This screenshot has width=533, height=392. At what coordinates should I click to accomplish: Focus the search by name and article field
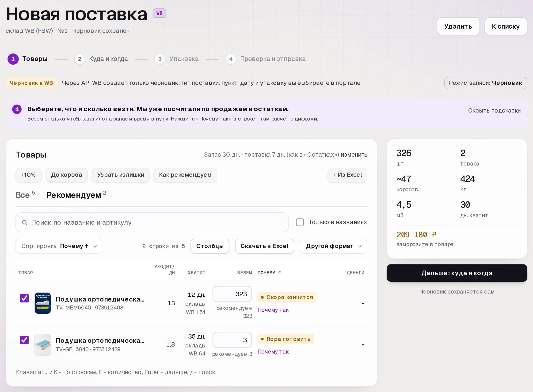pyautogui.click(x=152, y=222)
